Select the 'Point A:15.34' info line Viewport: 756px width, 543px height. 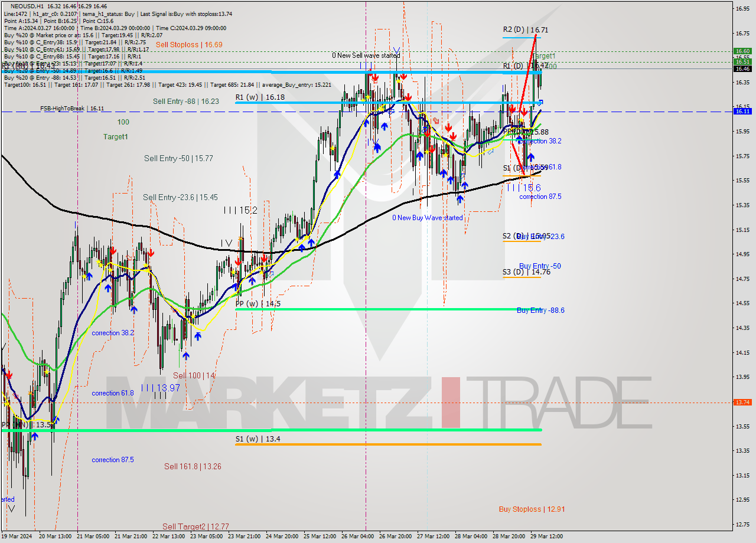[x=20, y=21]
